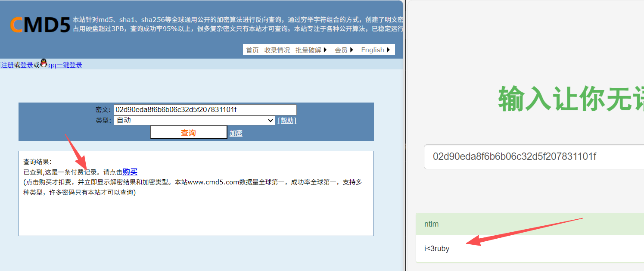Open the 首页 menu item

(x=252, y=50)
